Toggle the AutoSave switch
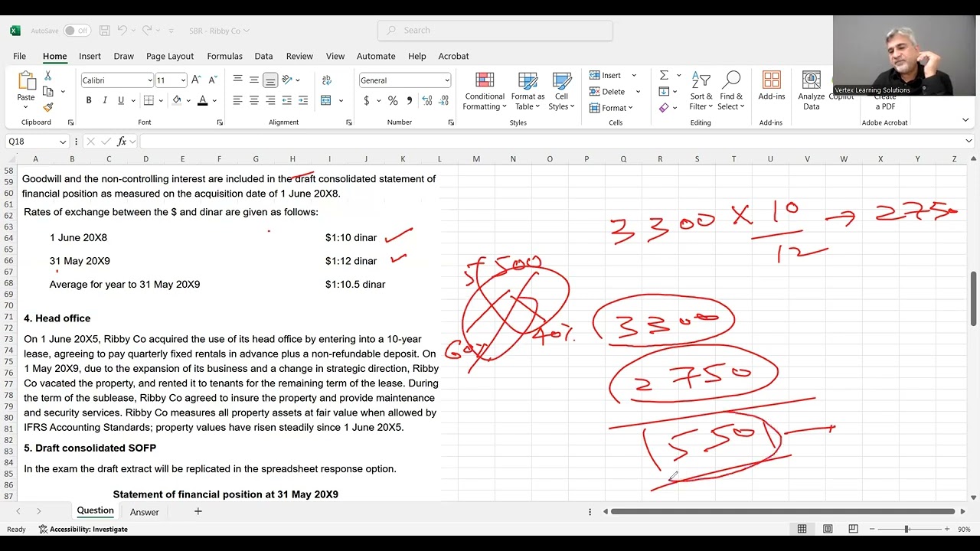This screenshot has height=551, width=980. pos(77,31)
